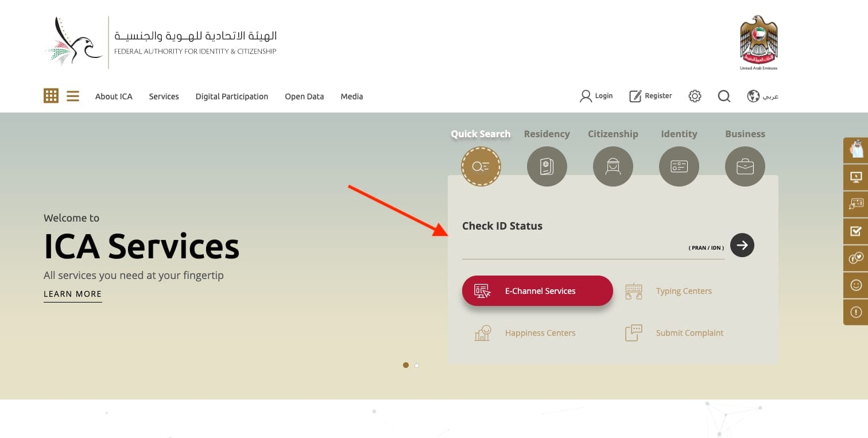Image resolution: width=868 pixels, height=438 pixels.
Task: Click the social media sidebar icon
Action: 856,258
